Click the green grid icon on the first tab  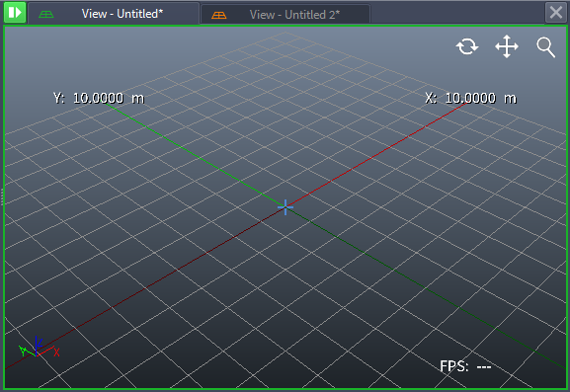(46, 15)
